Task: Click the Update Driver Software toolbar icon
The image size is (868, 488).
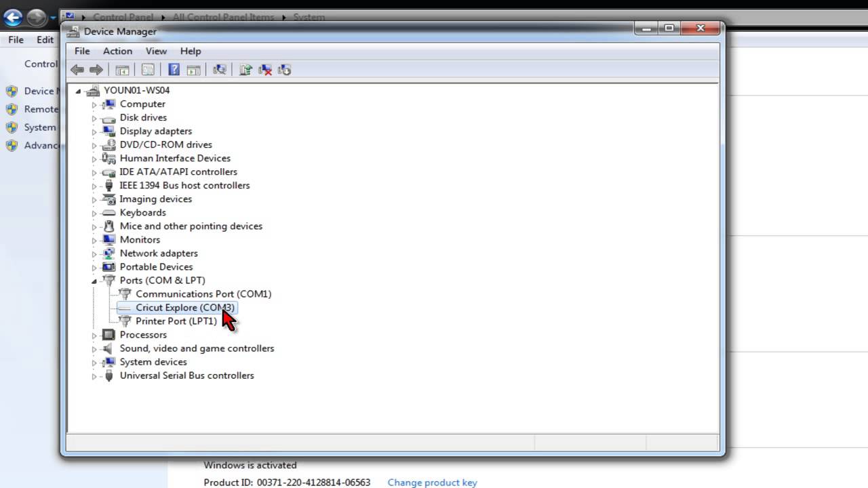Action: pyautogui.click(x=245, y=70)
